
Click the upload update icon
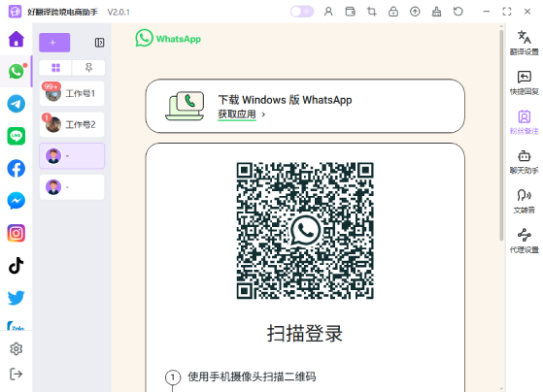coord(415,12)
